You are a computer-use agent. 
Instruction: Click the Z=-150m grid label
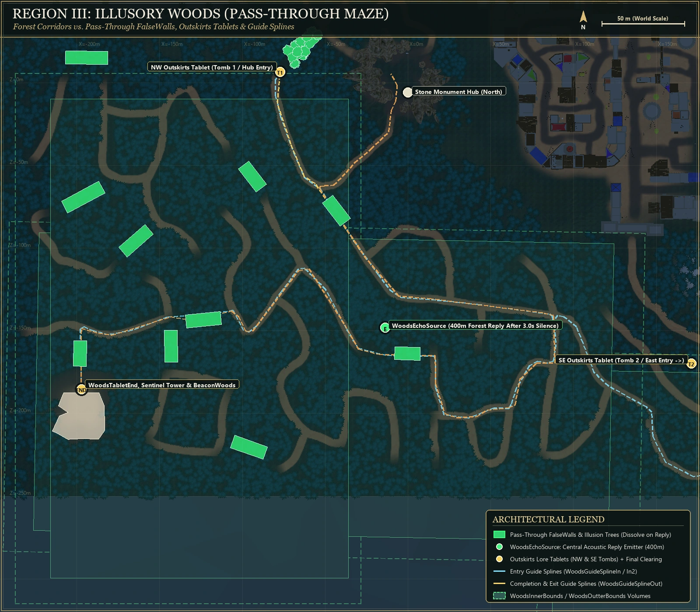[20, 328]
